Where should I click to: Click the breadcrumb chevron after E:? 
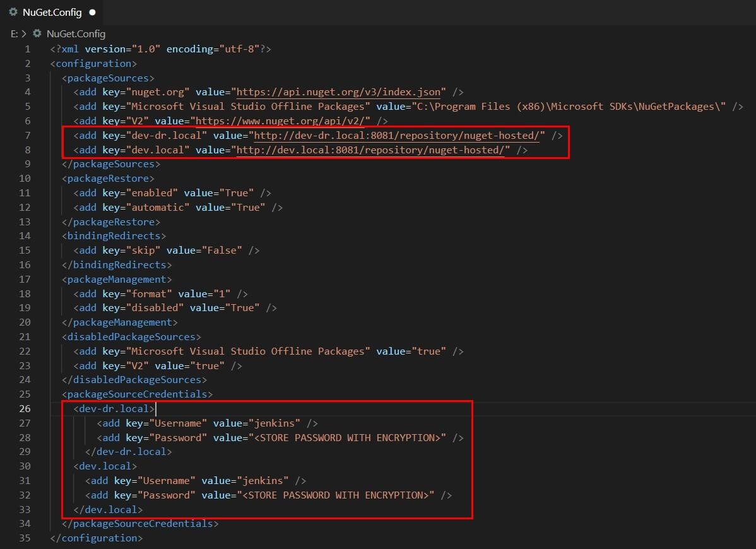[x=22, y=34]
